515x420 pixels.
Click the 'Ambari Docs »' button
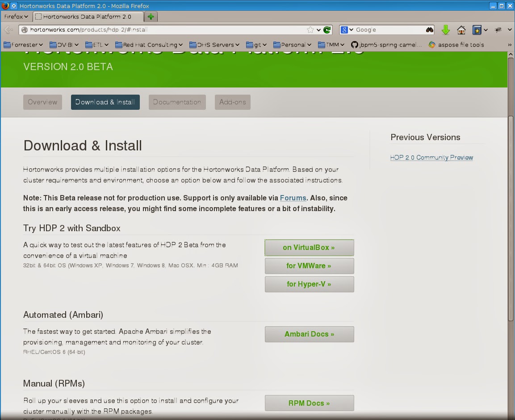coord(310,334)
